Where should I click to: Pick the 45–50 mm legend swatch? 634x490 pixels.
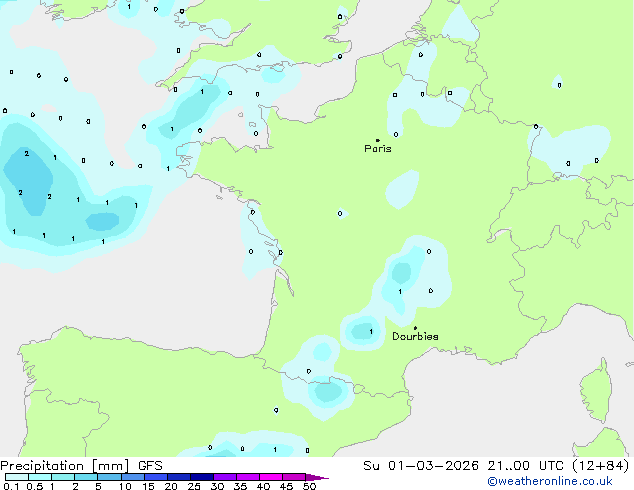(x=294, y=477)
